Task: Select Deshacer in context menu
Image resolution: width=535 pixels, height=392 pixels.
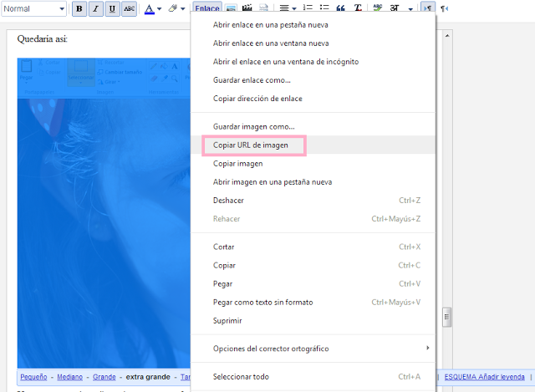Action: [x=313, y=201]
